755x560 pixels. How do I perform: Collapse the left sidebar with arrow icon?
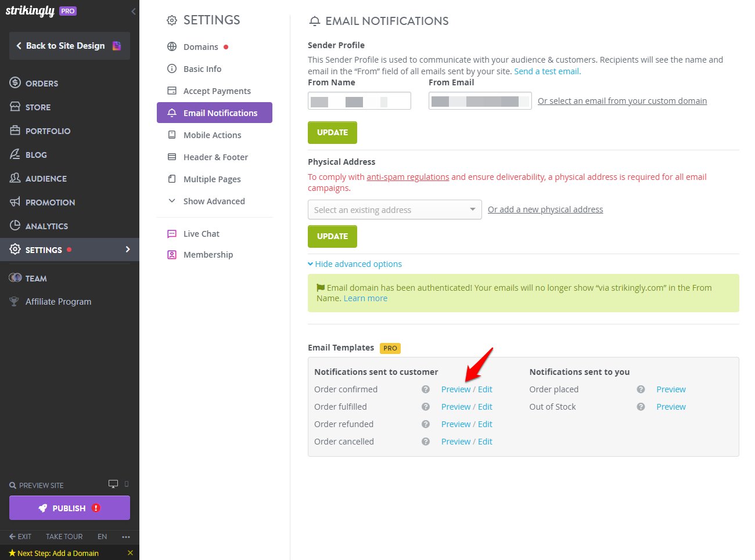134,11
